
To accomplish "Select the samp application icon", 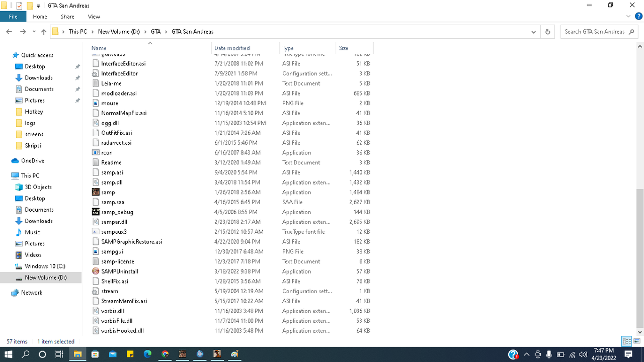I will coord(96,192).
